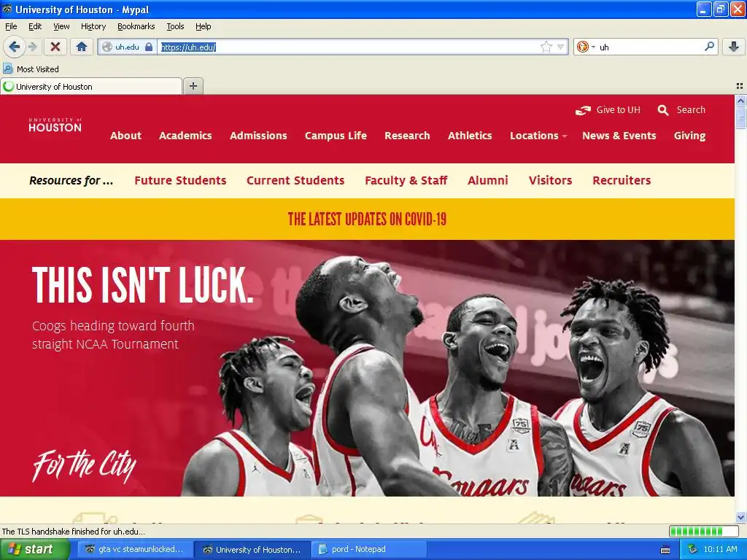
Task: Click the padlock security icon in address bar
Action: 149,47
